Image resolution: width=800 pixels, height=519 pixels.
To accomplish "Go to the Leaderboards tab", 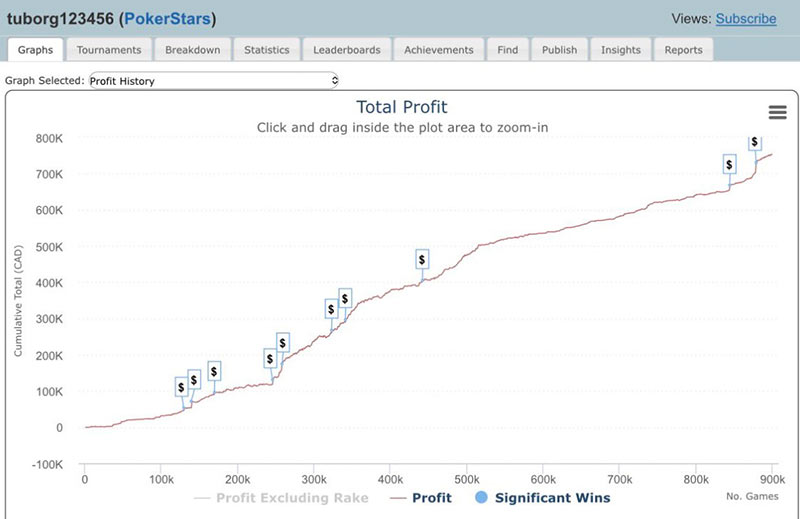I will (347, 50).
